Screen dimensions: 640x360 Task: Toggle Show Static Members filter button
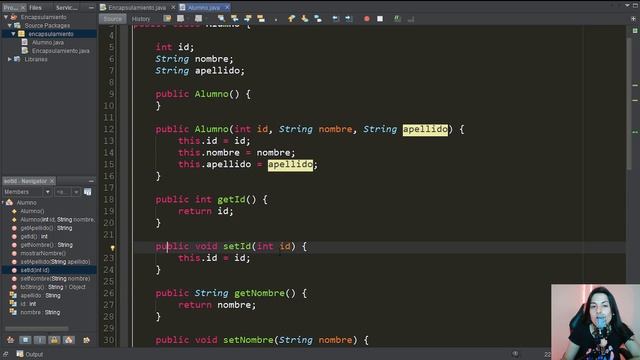pos(40,340)
